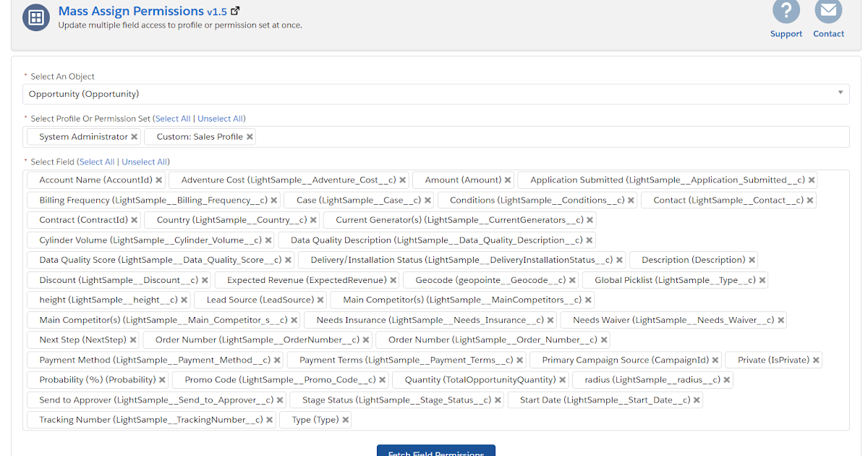This screenshot has height=456, width=868.
Task: Remove the Custom: Sales Profile chip
Action: point(250,136)
